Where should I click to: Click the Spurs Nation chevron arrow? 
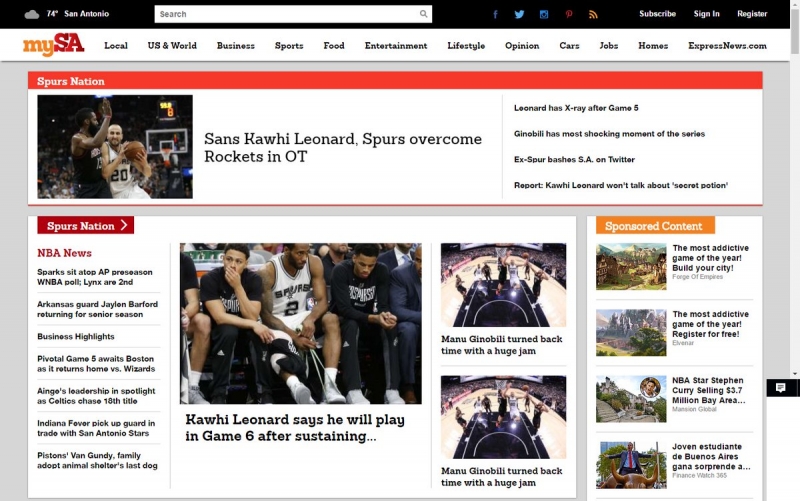pyautogui.click(x=124, y=225)
